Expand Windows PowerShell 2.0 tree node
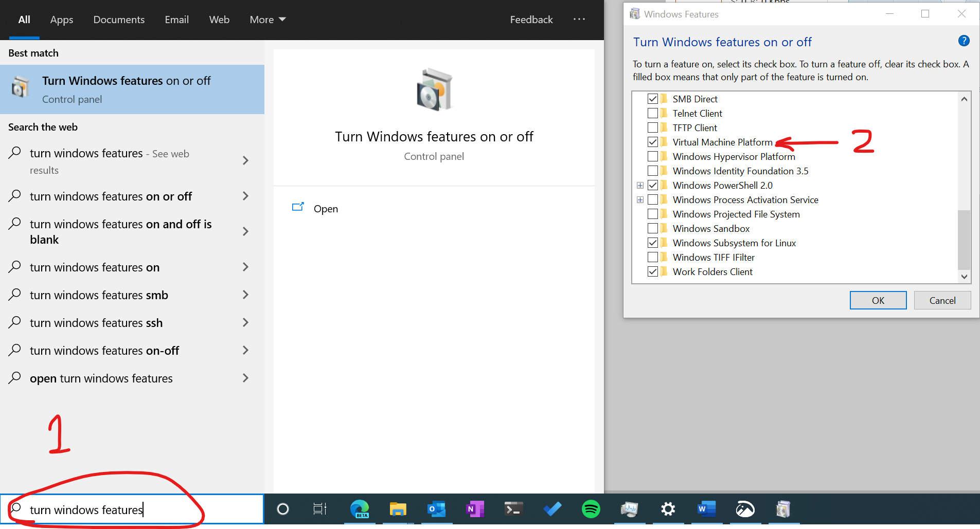The height and width of the screenshot is (529, 980). tap(640, 185)
